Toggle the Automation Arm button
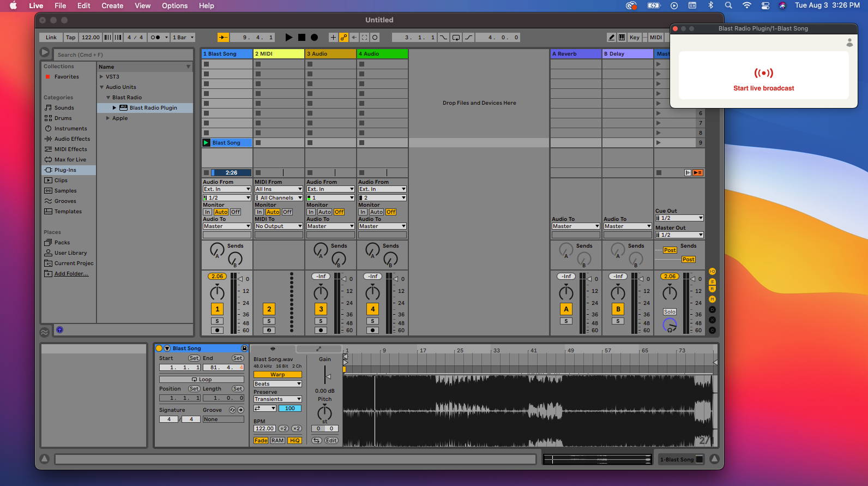Viewport: 868px width, 486px height. (x=343, y=37)
